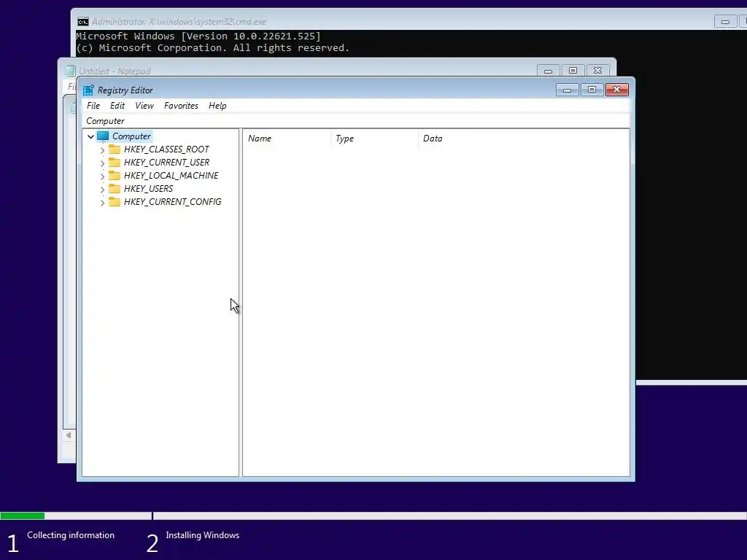Maximize the Registry Editor window
The width and height of the screenshot is (747, 560).
592,90
